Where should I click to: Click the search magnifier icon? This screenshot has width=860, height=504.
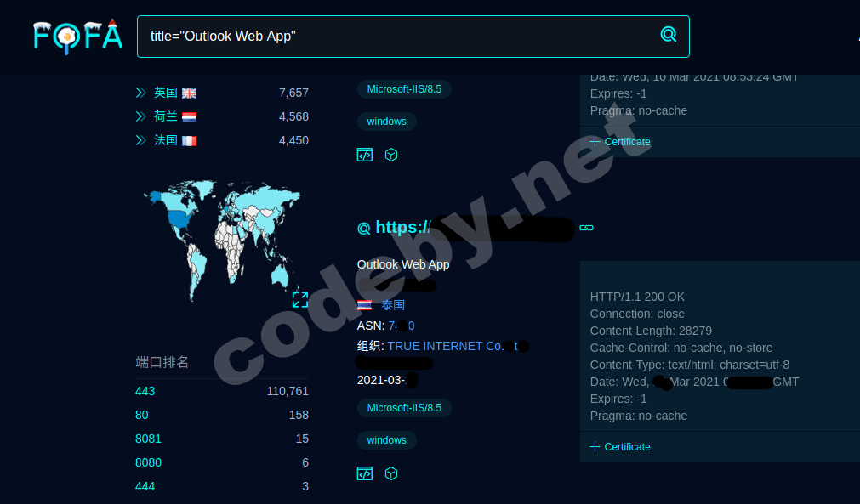668,35
